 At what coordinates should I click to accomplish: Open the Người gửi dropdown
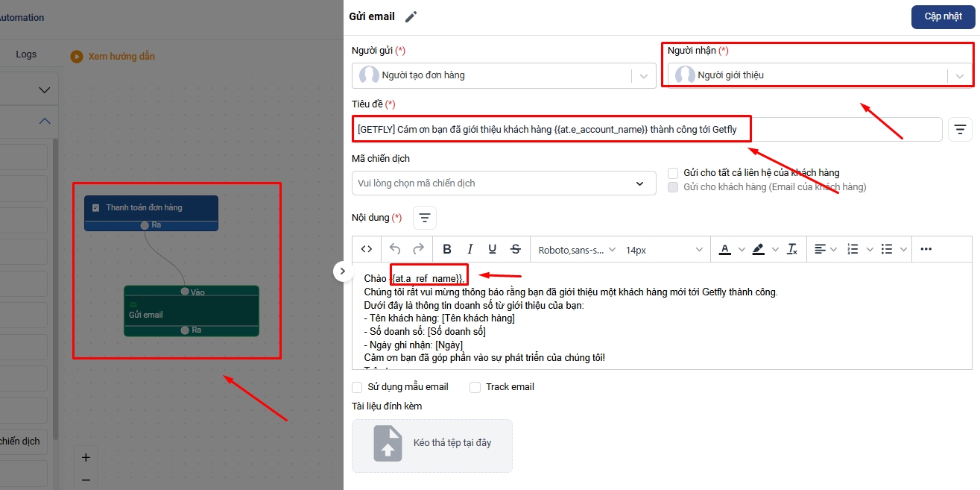pos(504,75)
